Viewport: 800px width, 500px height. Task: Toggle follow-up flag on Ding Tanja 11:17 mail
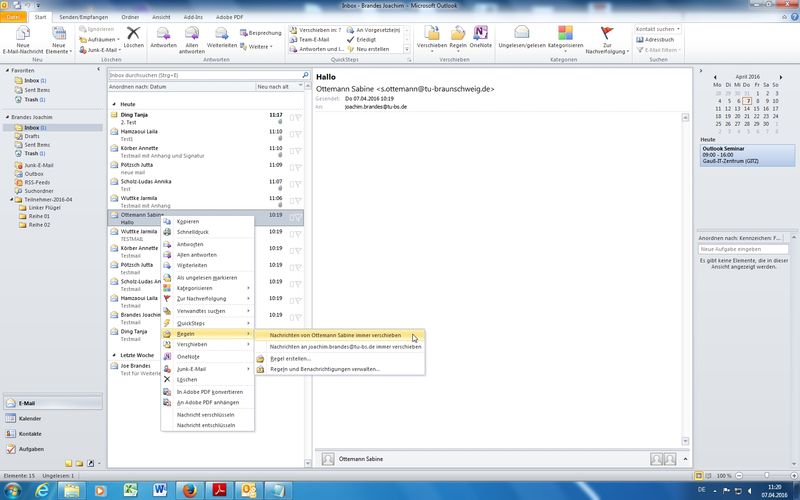[298, 117]
